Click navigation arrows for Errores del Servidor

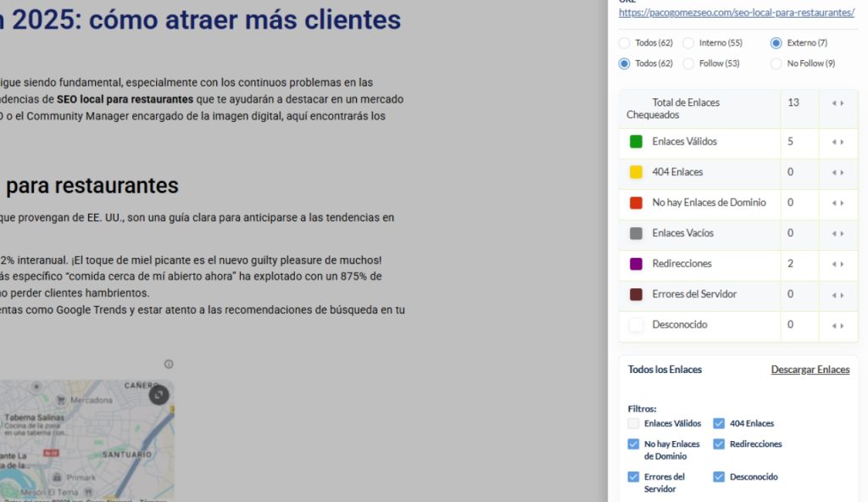coord(837,295)
